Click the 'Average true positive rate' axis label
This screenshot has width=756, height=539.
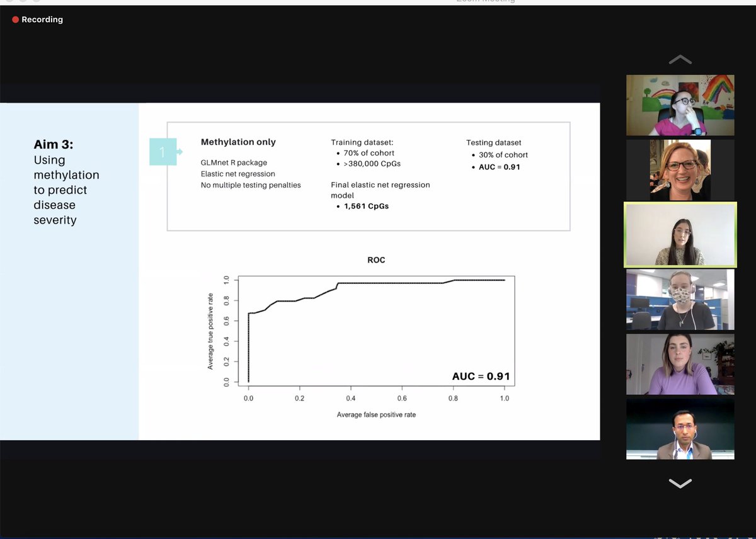click(x=210, y=331)
